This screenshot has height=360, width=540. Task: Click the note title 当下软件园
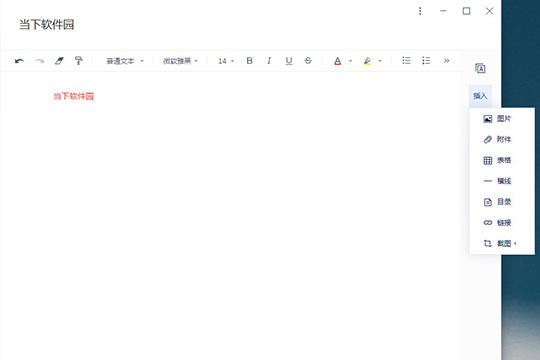pyautogui.click(x=46, y=24)
